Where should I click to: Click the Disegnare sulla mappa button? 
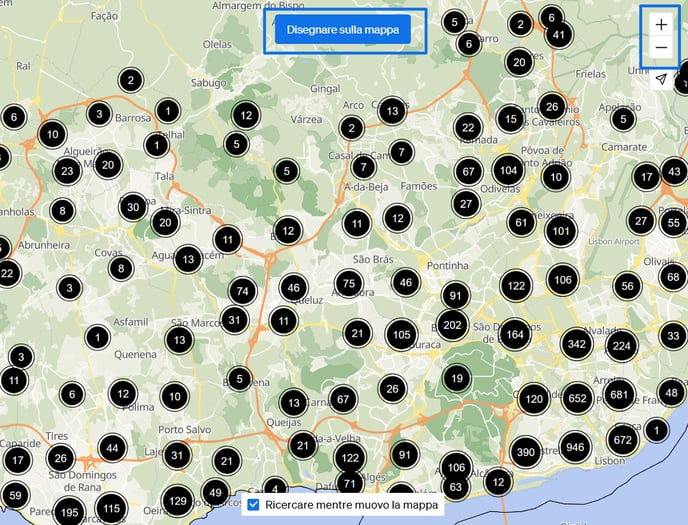click(343, 30)
